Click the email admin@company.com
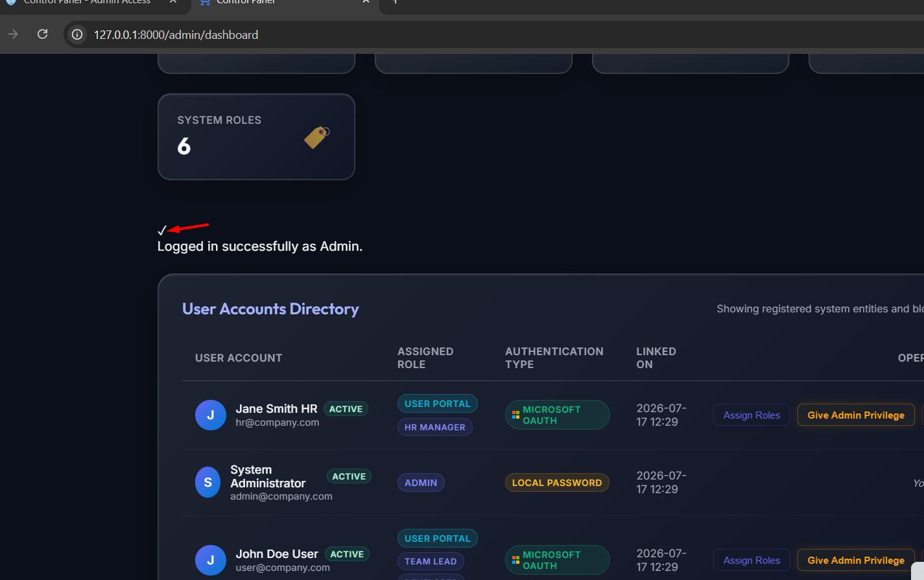The height and width of the screenshot is (580, 924). click(281, 496)
